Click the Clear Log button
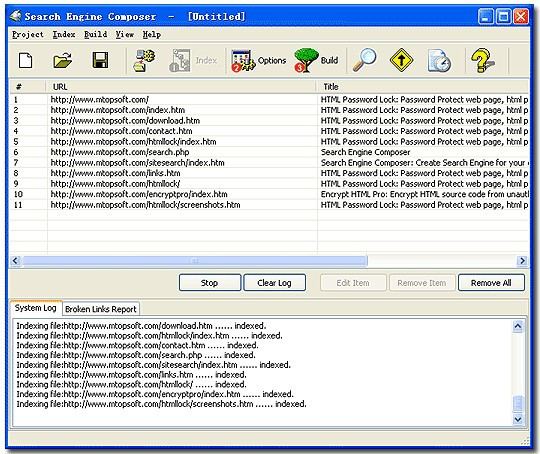Image resolution: width=540 pixels, height=454 pixels. (x=274, y=283)
